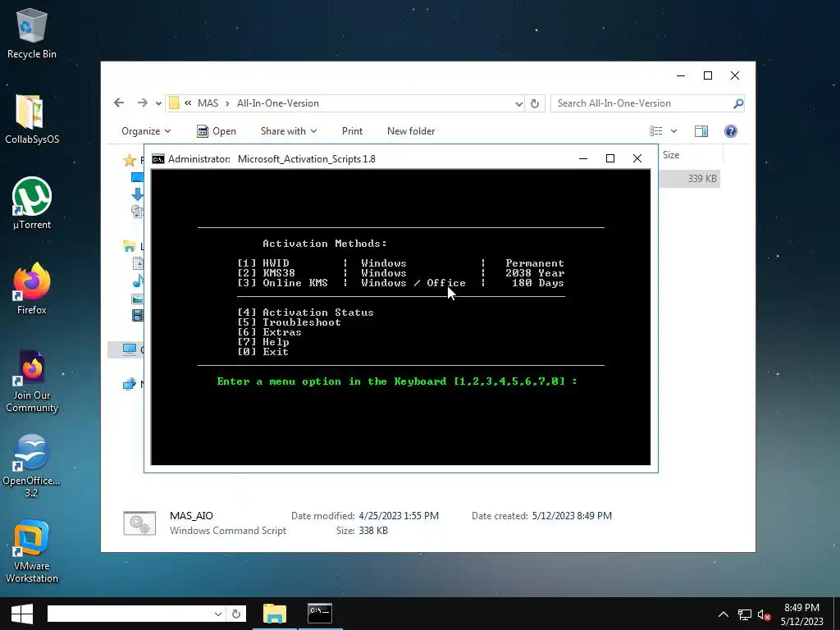Click date created value 5/12/2023 8:49 PM

click(572, 516)
